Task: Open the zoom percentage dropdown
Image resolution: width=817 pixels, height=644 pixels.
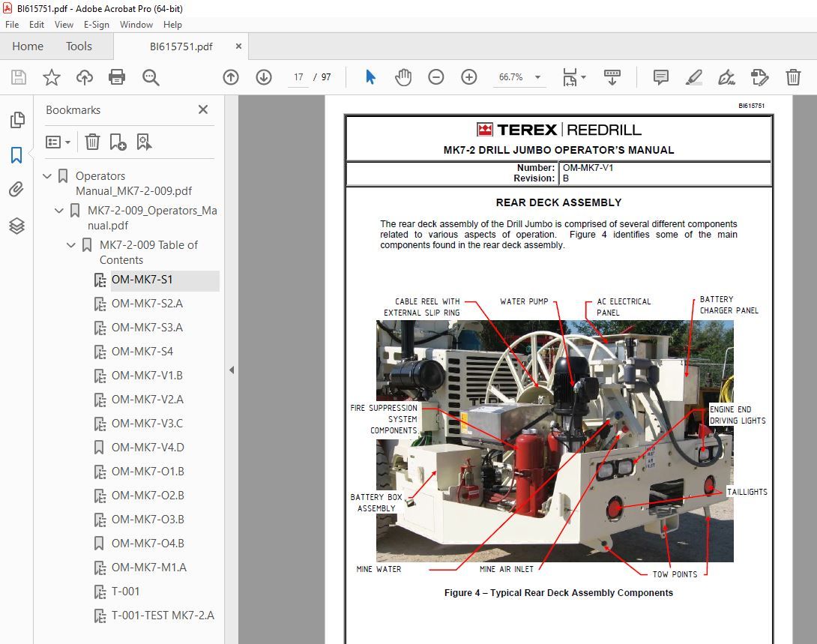Action: point(537,77)
